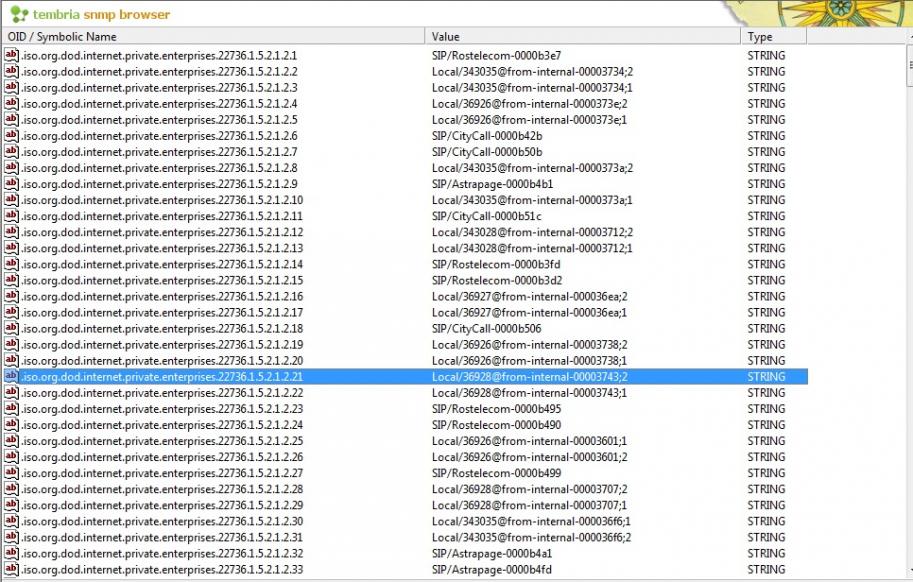This screenshot has height=582, width=913.
Task: Select the row with SIP/CityCall-0000b42b value
Action: pos(405,136)
